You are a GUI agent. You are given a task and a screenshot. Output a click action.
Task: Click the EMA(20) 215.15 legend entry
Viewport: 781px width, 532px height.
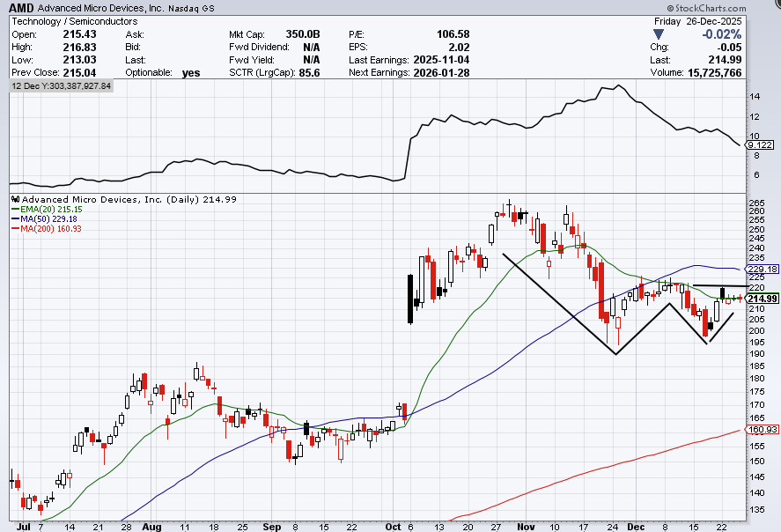47,210
